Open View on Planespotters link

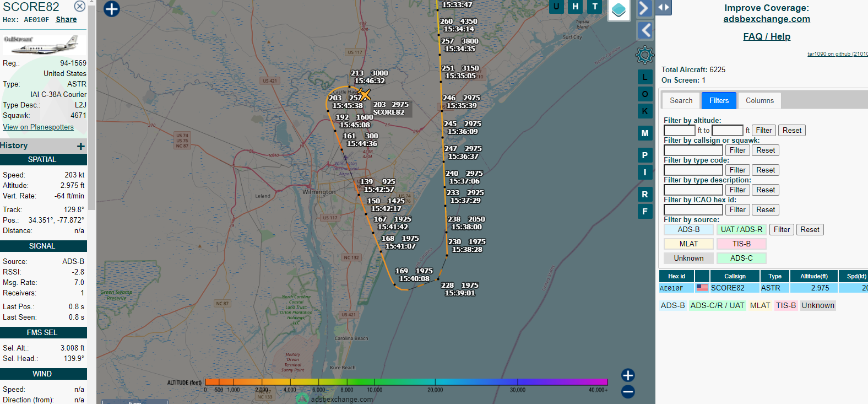point(38,127)
